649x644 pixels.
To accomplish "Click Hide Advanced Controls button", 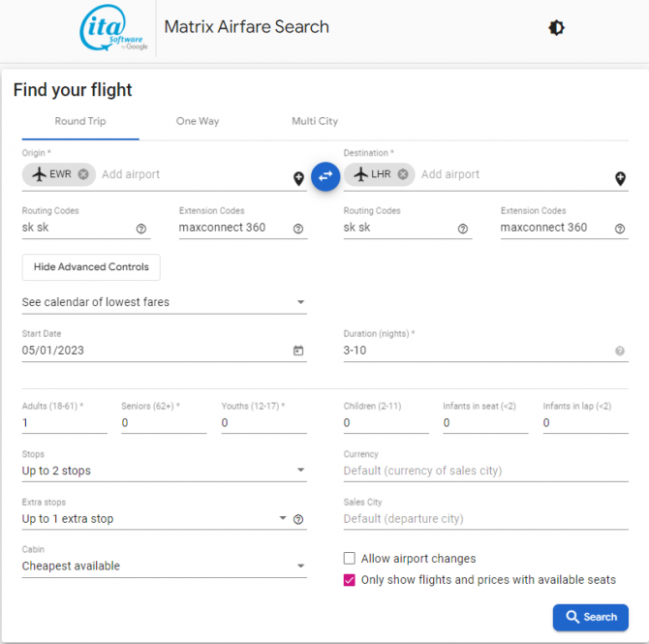I will pyautogui.click(x=91, y=267).
